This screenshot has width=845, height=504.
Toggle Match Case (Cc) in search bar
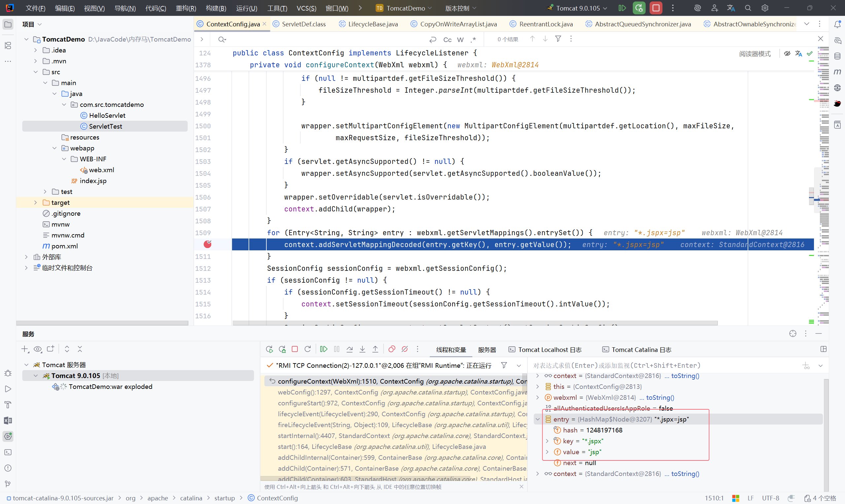tap(447, 40)
